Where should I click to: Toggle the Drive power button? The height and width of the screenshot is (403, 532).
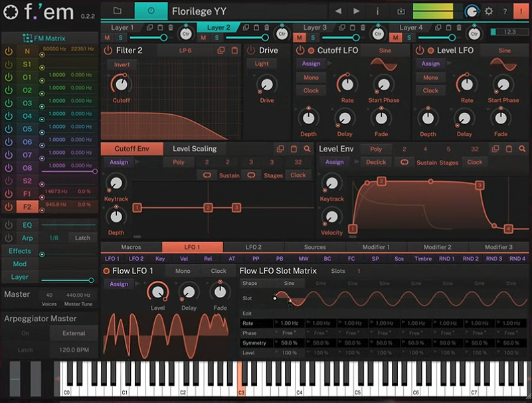(251, 50)
